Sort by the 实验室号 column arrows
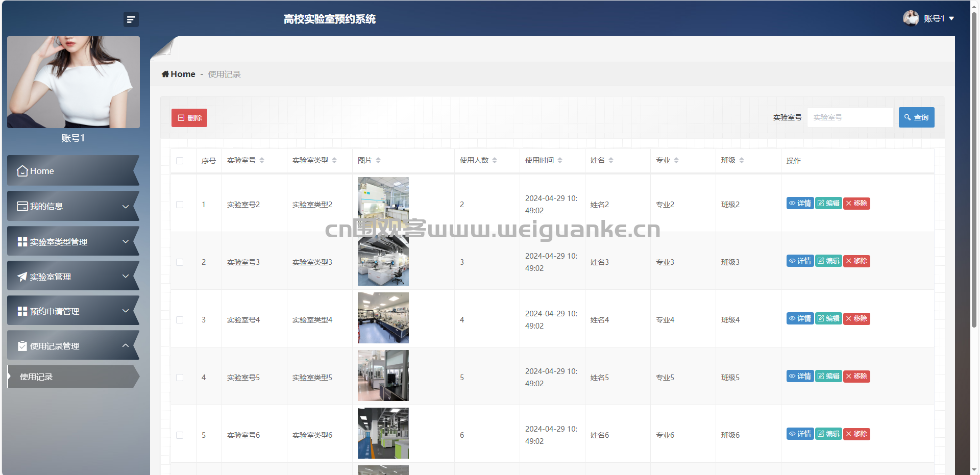Image resolution: width=980 pixels, height=475 pixels. (262, 160)
